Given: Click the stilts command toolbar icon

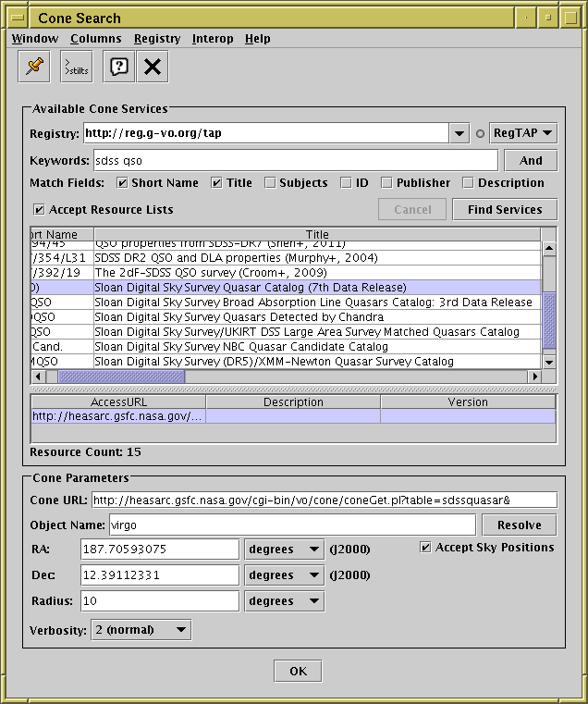Looking at the screenshot, I should pos(77,66).
